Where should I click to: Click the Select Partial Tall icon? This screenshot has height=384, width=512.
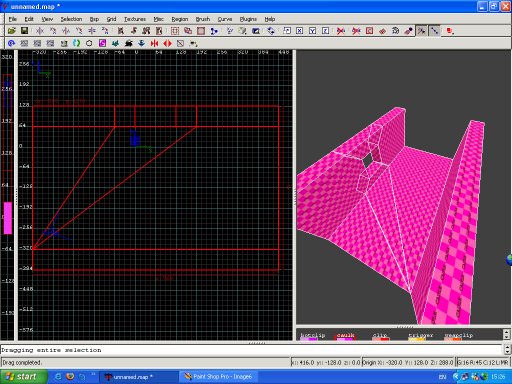point(146,31)
